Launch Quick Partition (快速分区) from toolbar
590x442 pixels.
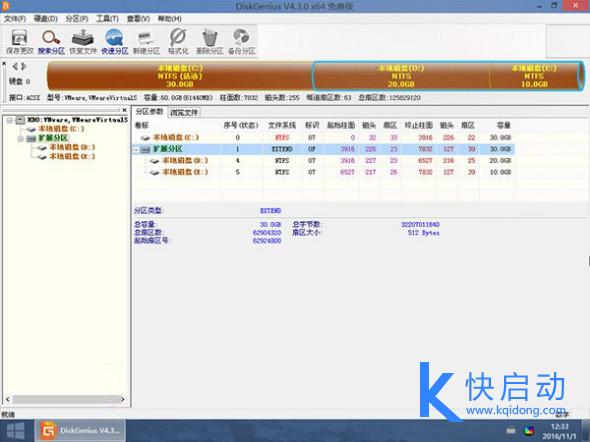tap(114, 42)
